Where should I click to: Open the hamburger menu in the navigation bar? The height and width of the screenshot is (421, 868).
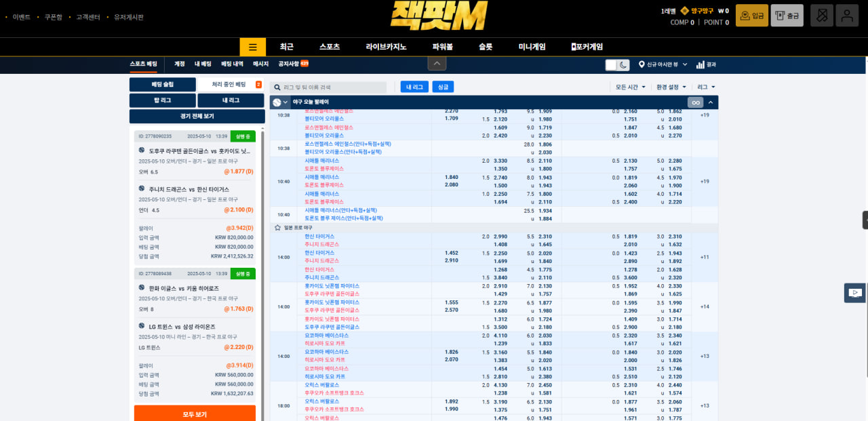[x=252, y=47]
